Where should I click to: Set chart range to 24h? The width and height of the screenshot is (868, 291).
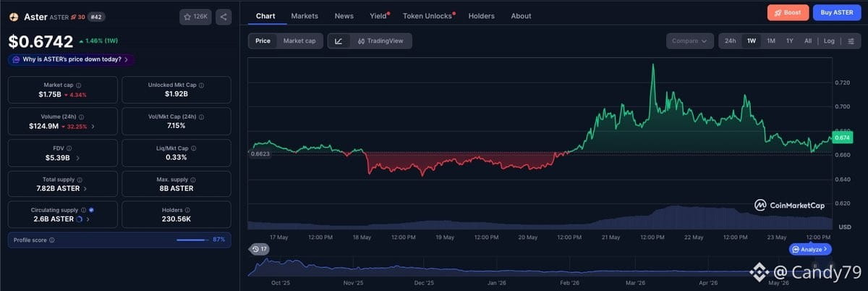point(731,41)
